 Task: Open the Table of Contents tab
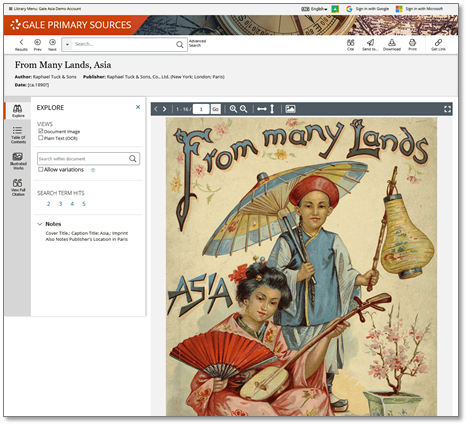(18, 135)
